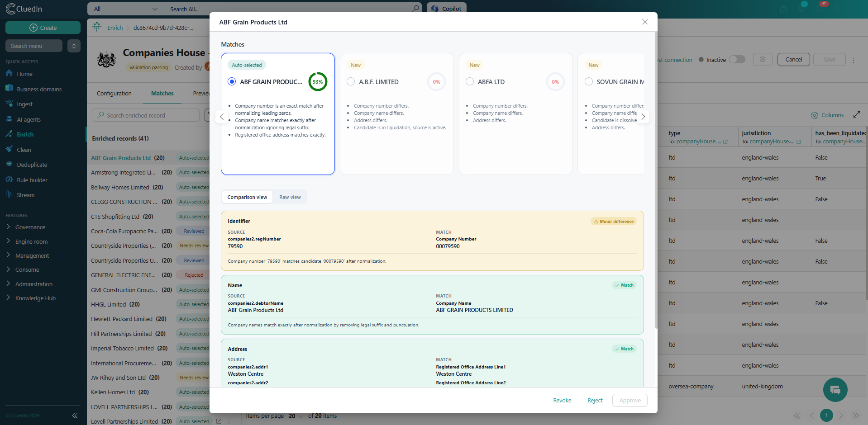Click the Cancel button
The width and height of the screenshot is (868, 425).
(x=794, y=59)
